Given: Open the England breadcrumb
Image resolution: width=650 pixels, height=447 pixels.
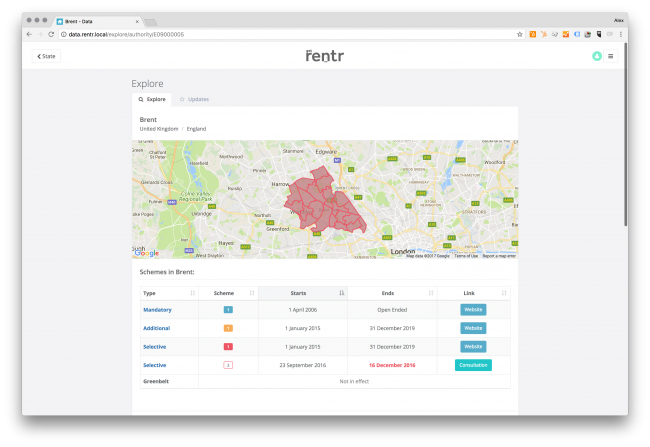Looking at the screenshot, I should coord(196,129).
